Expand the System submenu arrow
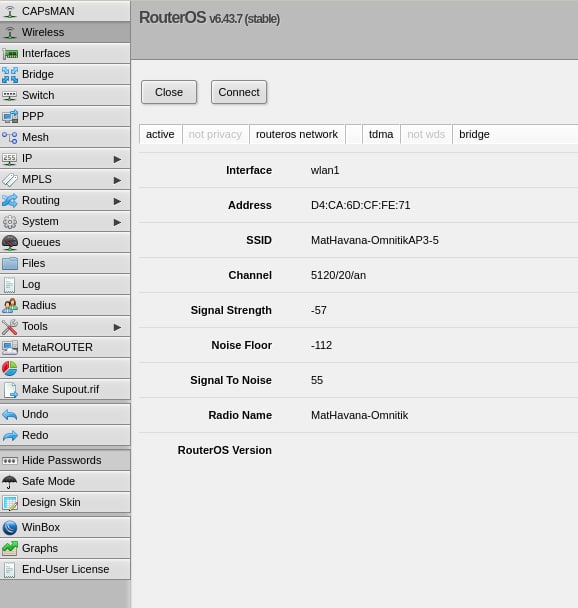 click(x=117, y=222)
